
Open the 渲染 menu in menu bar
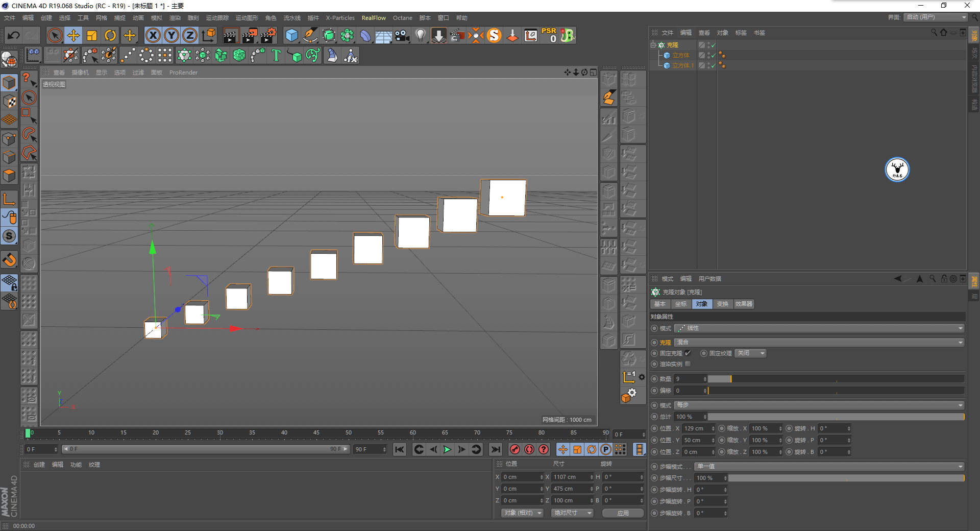coord(175,18)
